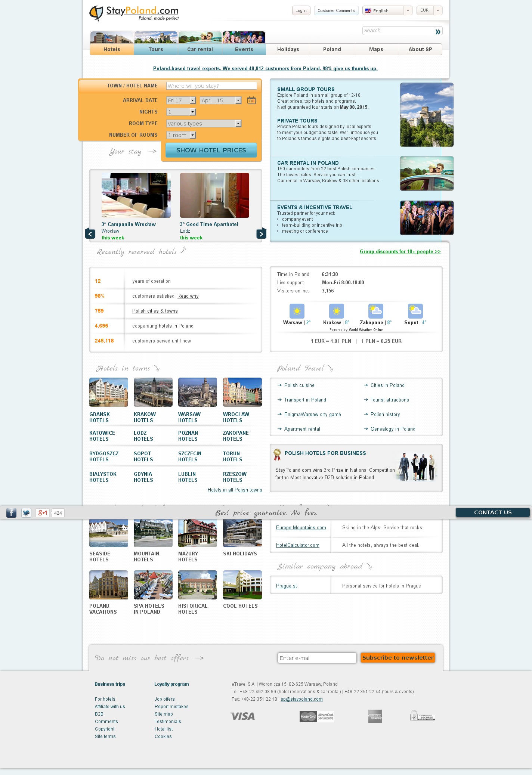Screen dimensions: 532x775
Task: Click the Warsaw sunny weather icon
Action: click(x=297, y=311)
